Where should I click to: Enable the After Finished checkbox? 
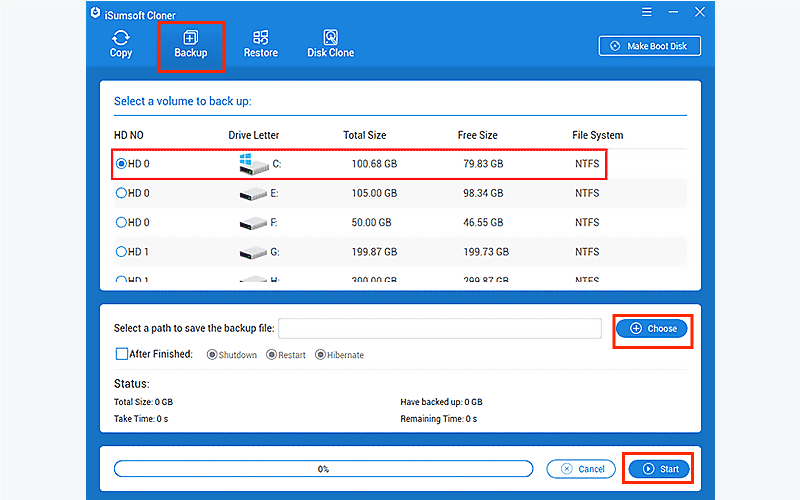pos(122,354)
